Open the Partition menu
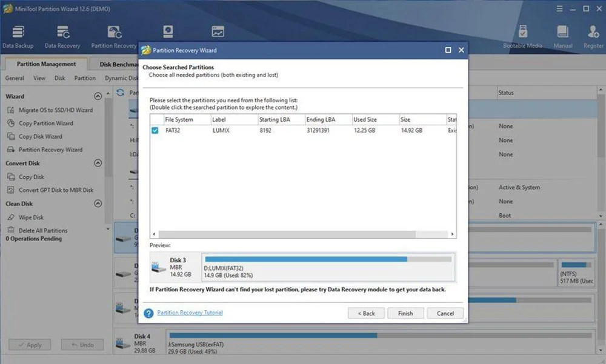 (85, 78)
